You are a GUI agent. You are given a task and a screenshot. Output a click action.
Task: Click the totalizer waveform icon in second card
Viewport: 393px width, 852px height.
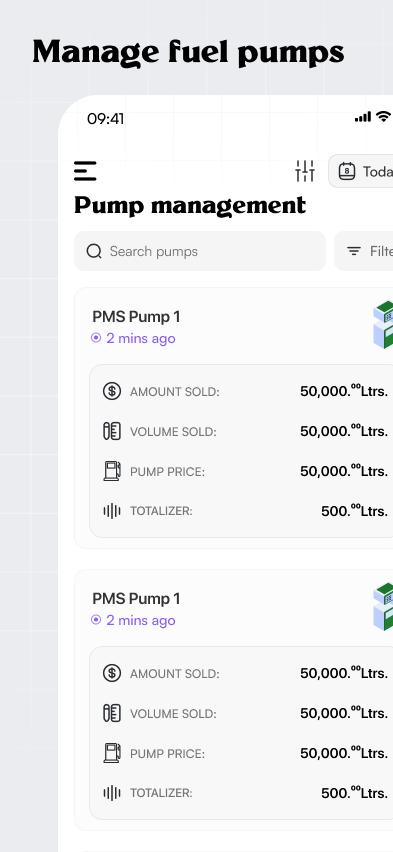point(112,793)
